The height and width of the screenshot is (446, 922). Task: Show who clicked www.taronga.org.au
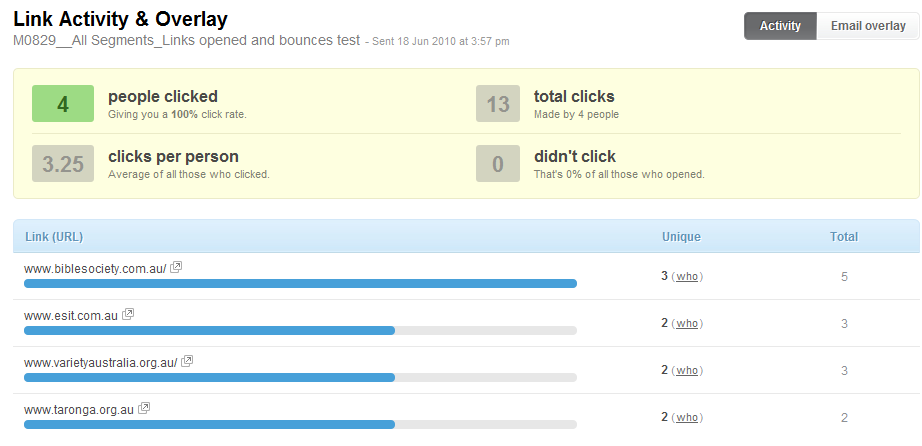pos(687,418)
